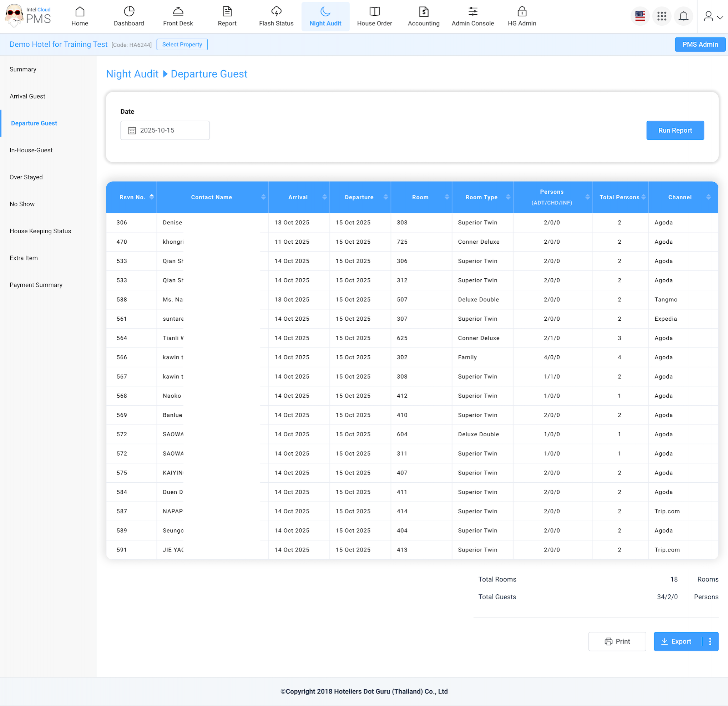Open the apps grid icon
The height and width of the screenshot is (706, 728).
click(662, 16)
